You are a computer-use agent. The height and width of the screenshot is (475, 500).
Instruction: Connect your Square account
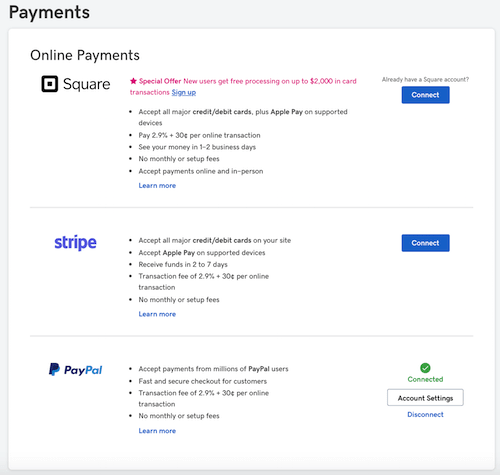point(425,95)
